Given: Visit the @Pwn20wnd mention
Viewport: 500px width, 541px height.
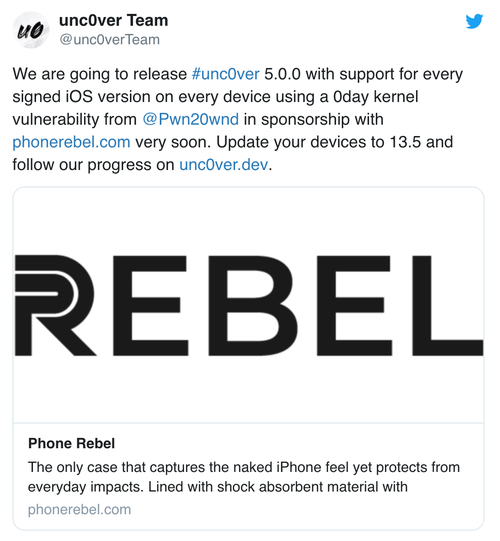Looking at the screenshot, I should pyautogui.click(x=190, y=119).
